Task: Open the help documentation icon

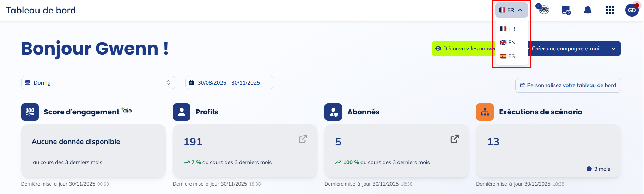Action: (566, 10)
